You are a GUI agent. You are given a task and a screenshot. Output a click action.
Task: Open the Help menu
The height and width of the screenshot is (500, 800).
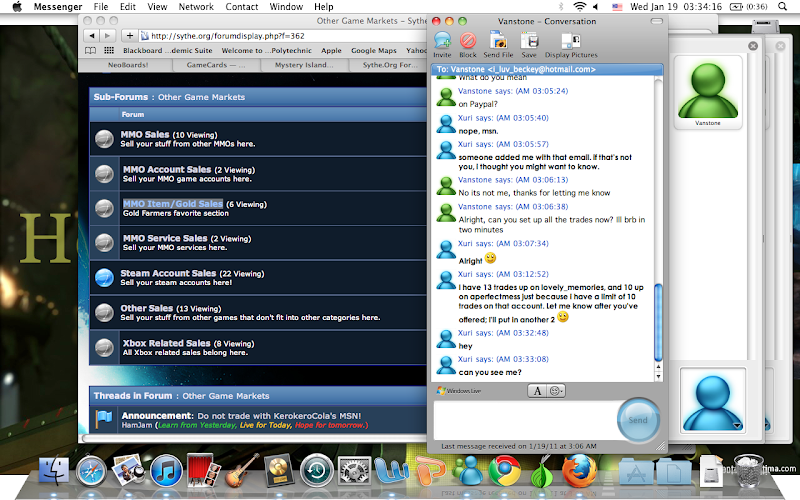[x=323, y=7]
